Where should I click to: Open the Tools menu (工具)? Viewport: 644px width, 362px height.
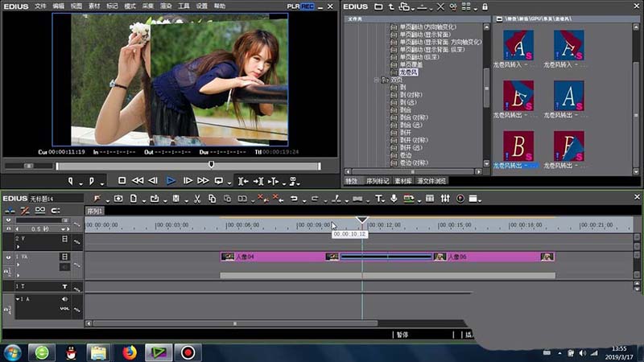click(184, 6)
